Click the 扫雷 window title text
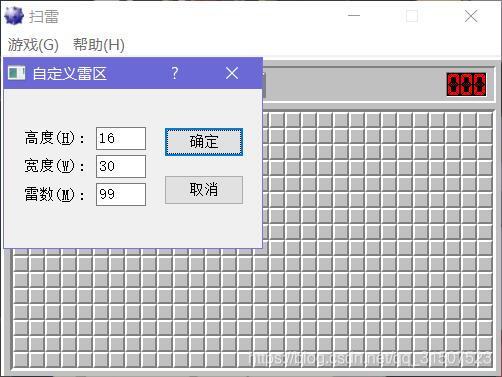 click(x=44, y=16)
